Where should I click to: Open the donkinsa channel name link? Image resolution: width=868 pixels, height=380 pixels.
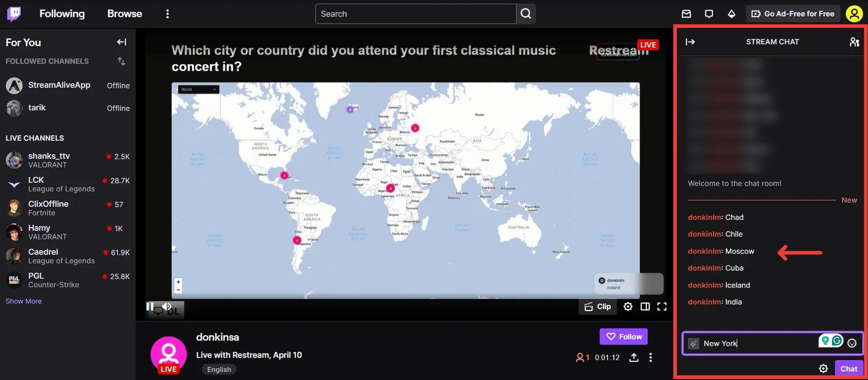218,337
